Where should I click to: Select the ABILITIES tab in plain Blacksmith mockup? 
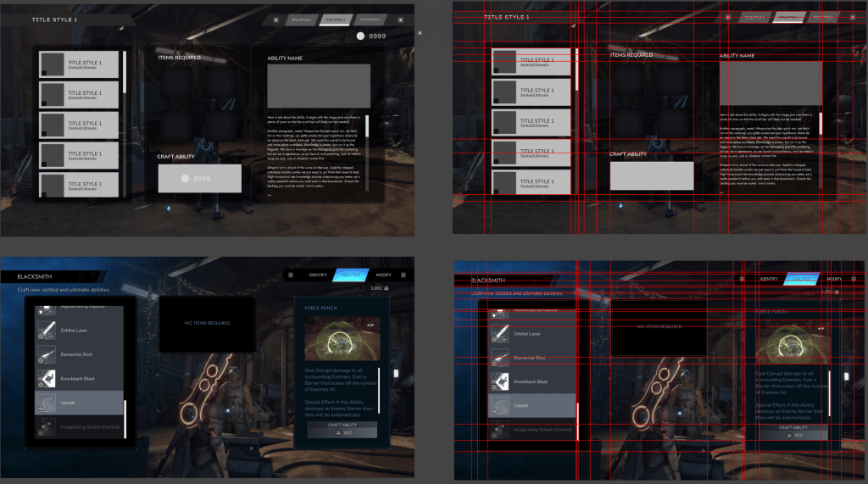pos(350,275)
